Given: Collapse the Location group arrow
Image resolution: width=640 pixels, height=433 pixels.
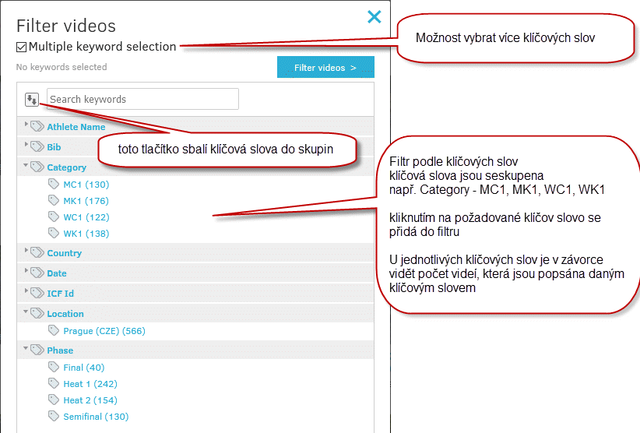Looking at the screenshot, I should 26,311.
